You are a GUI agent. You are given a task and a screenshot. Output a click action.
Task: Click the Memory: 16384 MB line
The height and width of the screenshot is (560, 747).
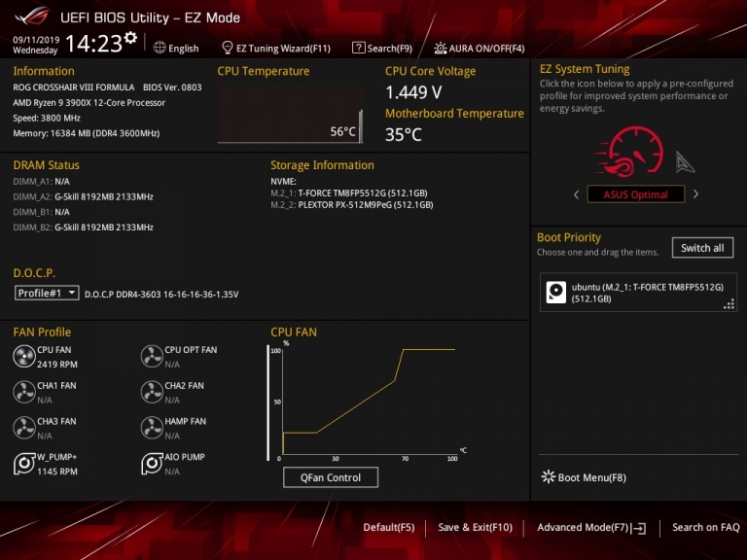(x=87, y=133)
